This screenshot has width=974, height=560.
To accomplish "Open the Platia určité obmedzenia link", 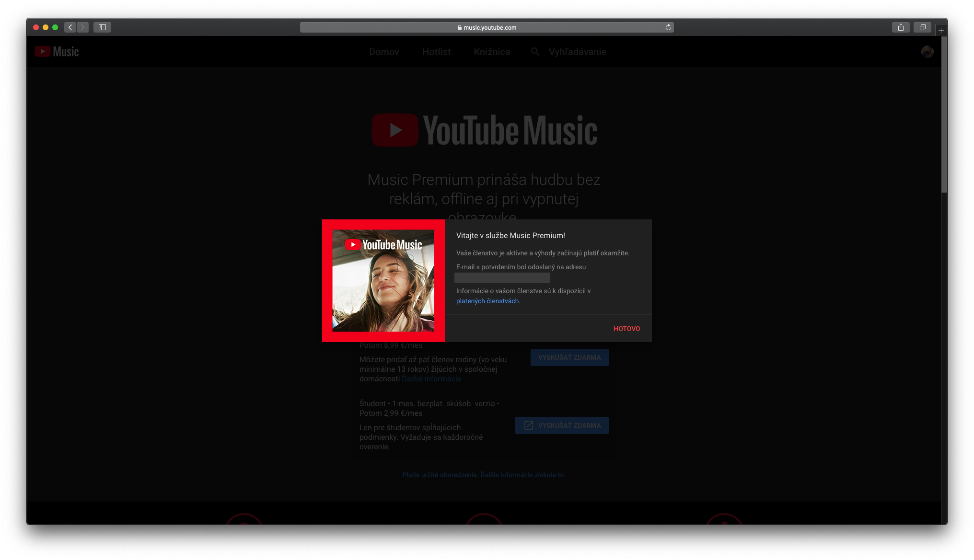I will click(484, 475).
